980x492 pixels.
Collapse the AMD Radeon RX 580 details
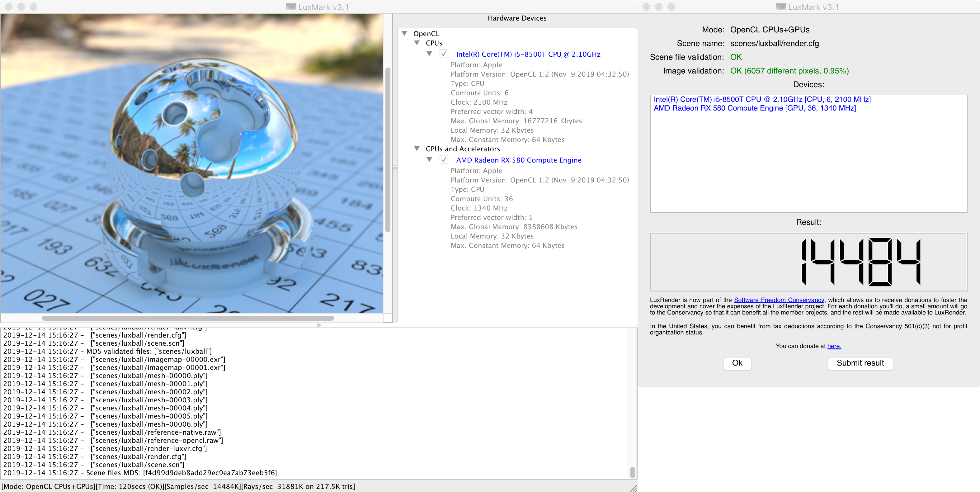[430, 160]
